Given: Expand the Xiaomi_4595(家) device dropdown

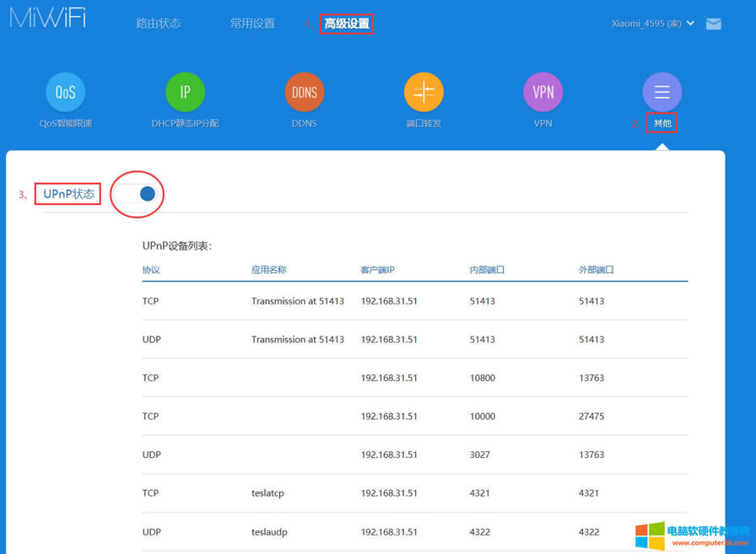Looking at the screenshot, I should coord(648,24).
